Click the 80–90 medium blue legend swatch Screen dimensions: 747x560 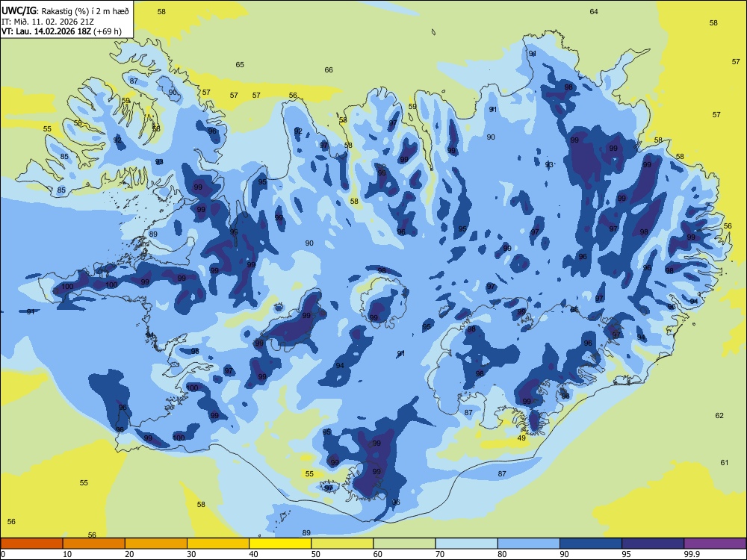pos(529,544)
